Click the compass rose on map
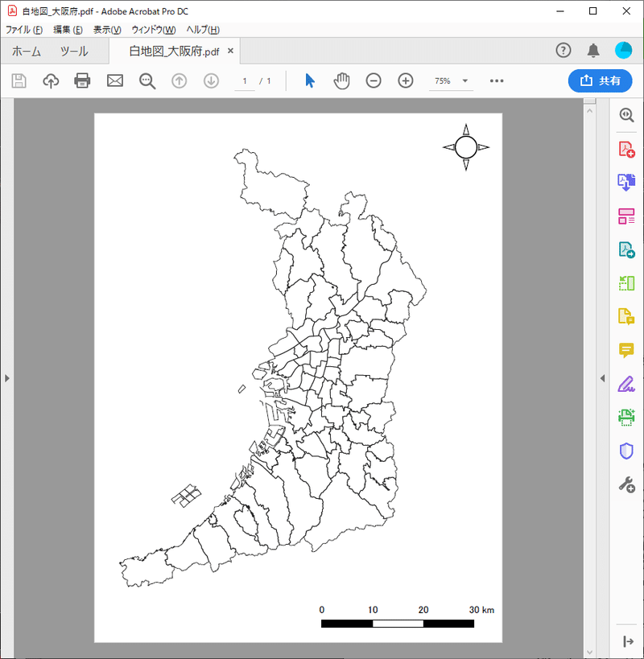The image size is (644, 659). 466,147
